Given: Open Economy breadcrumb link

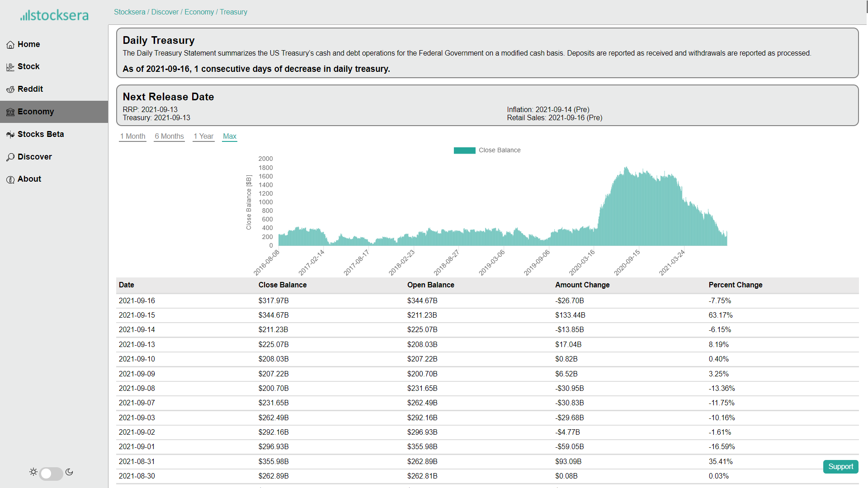Looking at the screenshot, I should [199, 12].
